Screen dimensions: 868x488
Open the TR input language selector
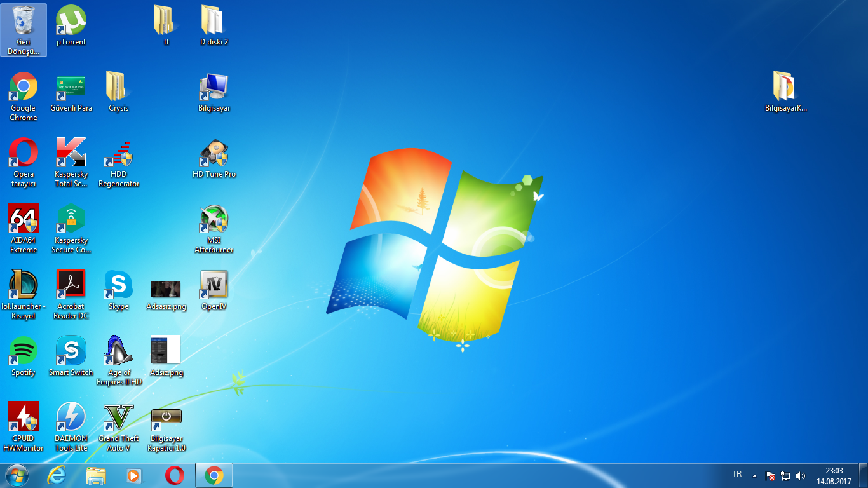pos(737,475)
